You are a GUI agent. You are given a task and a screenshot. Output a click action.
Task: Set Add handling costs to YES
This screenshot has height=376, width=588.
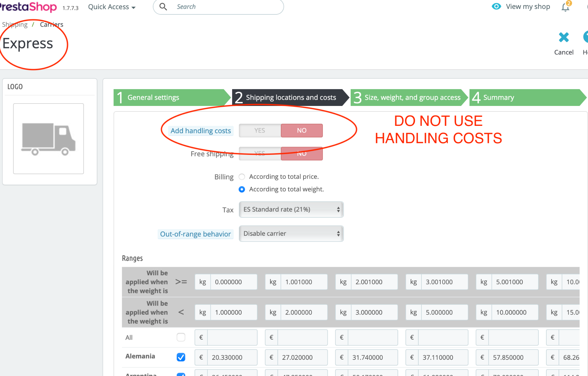click(260, 130)
